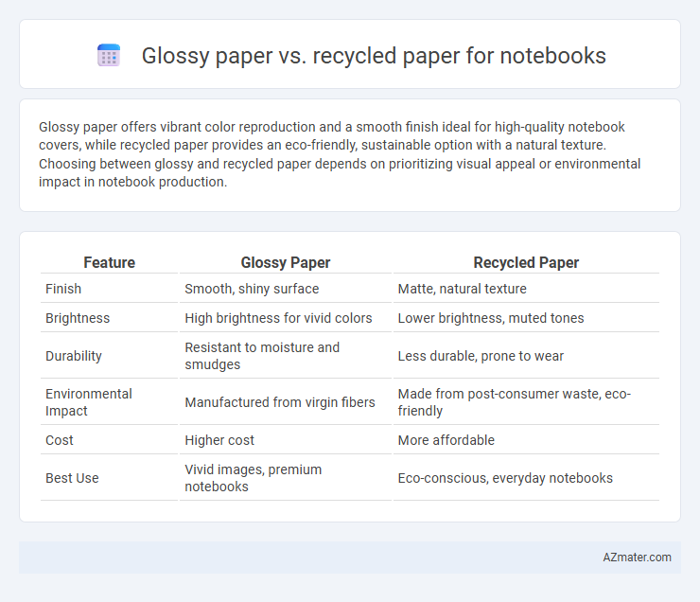Click 'Eco-conscious, everyday notebooks' cell
Viewport: 700px width, 602px height.
coord(526,478)
